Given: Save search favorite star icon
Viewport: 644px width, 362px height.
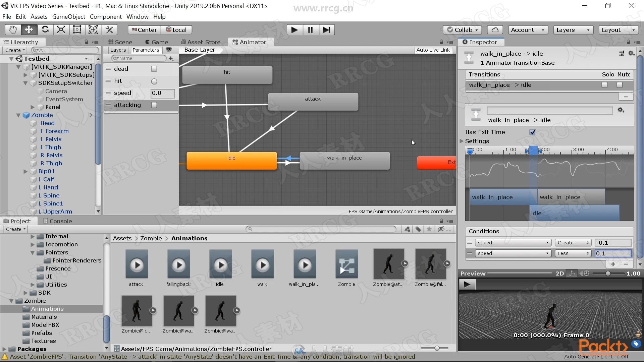Looking at the screenshot, I should click(x=429, y=229).
